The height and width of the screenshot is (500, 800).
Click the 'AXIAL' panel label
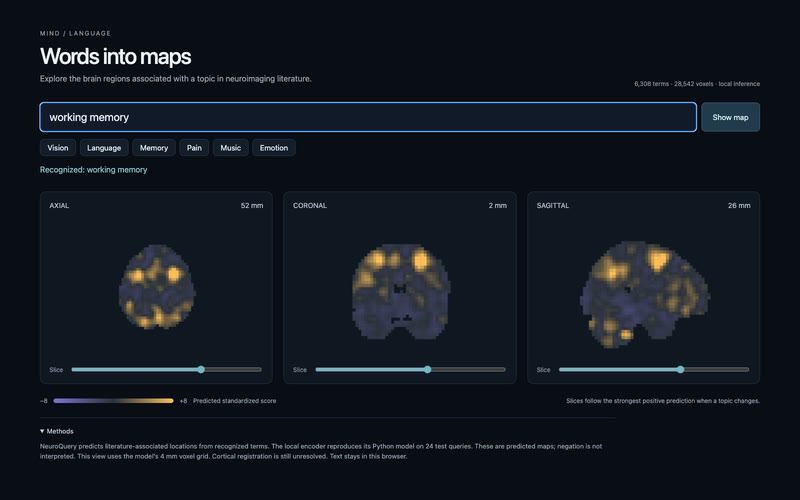click(x=59, y=206)
